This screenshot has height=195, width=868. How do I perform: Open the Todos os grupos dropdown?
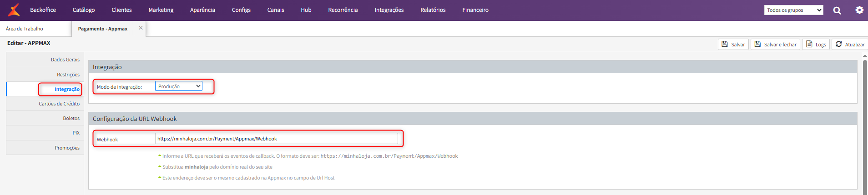tap(794, 10)
